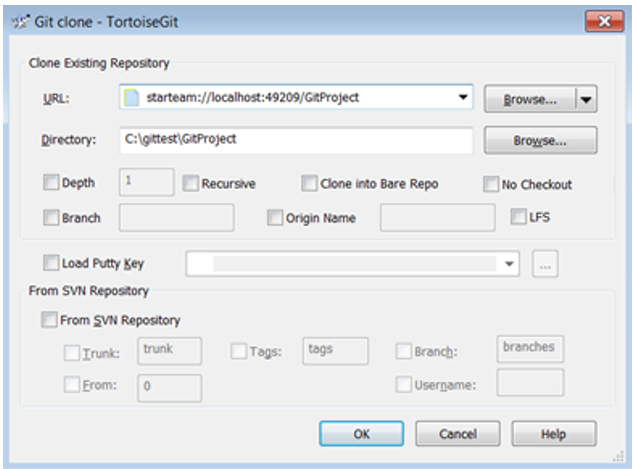Tick the Trunk checkbox
Screen dimensions: 632x469
pos(72,353)
